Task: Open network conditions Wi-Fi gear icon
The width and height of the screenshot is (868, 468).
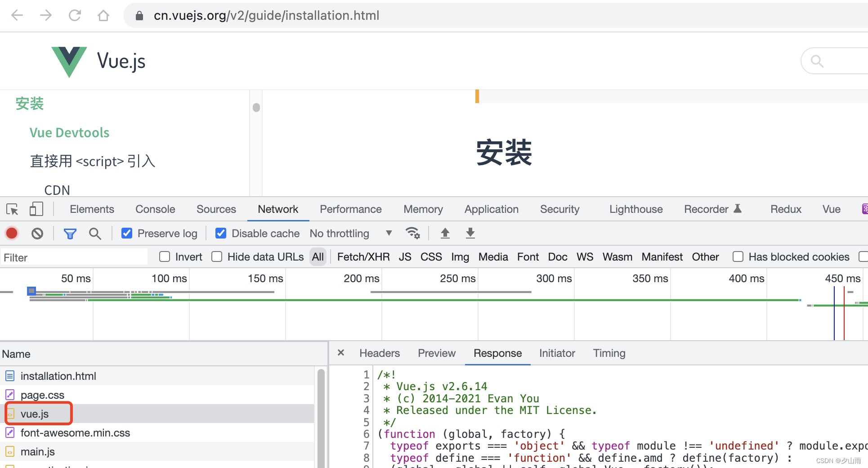Action: 412,233
